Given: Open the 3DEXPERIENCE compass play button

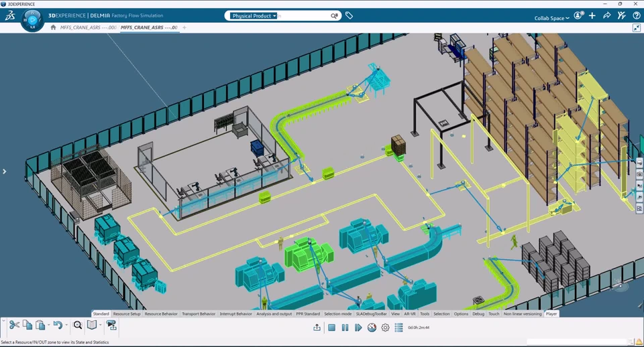Looking at the screenshot, I should click(32, 19).
